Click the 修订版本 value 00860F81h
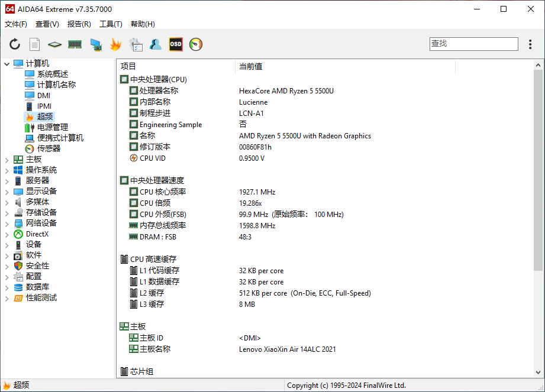This screenshot has height=392, width=545. point(255,147)
